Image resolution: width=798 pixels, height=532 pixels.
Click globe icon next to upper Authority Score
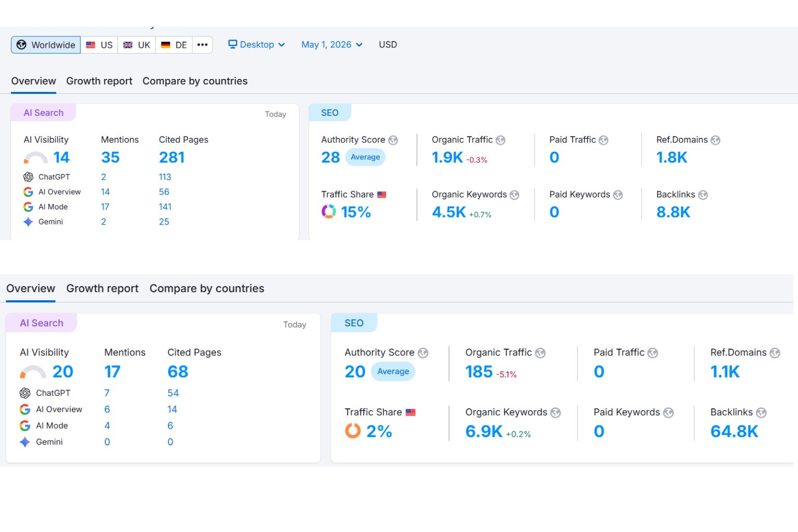click(393, 140)
